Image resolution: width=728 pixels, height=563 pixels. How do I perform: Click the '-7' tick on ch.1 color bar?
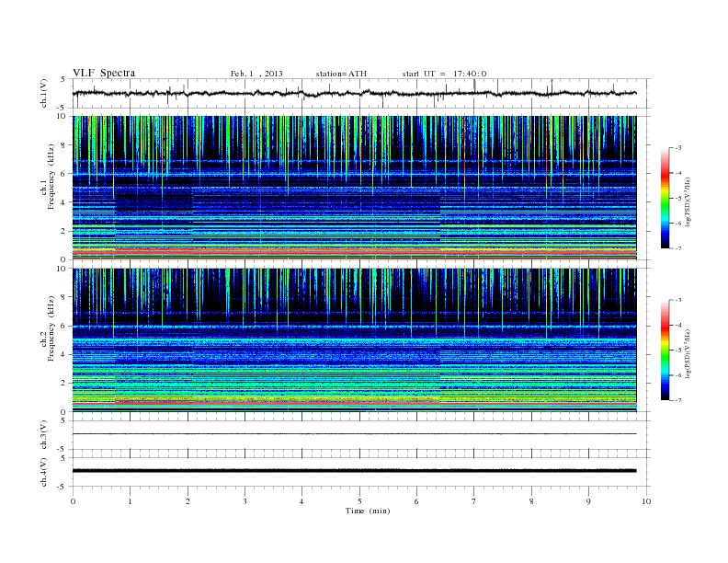coord(678,248)
